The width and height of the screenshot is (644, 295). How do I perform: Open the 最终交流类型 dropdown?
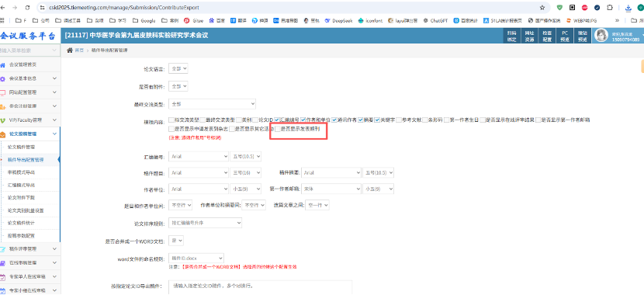coord(212,104)
